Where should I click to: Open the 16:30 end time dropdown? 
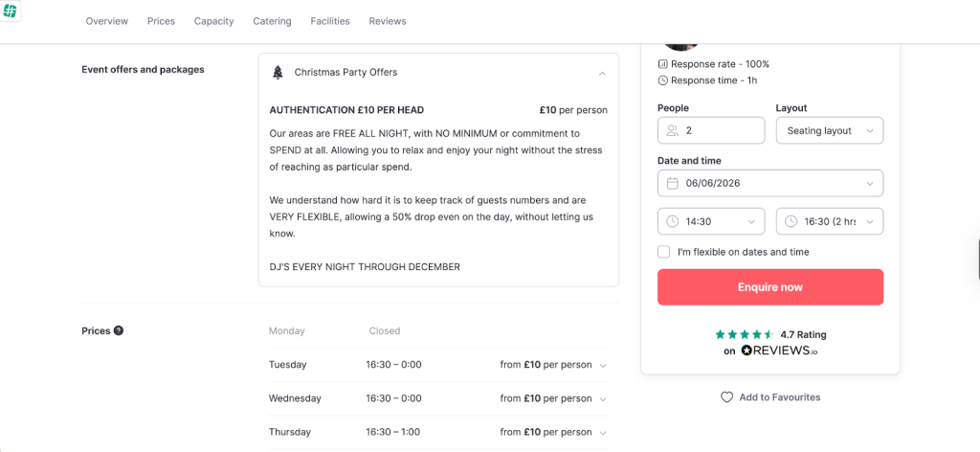click(x=829, y=221)
